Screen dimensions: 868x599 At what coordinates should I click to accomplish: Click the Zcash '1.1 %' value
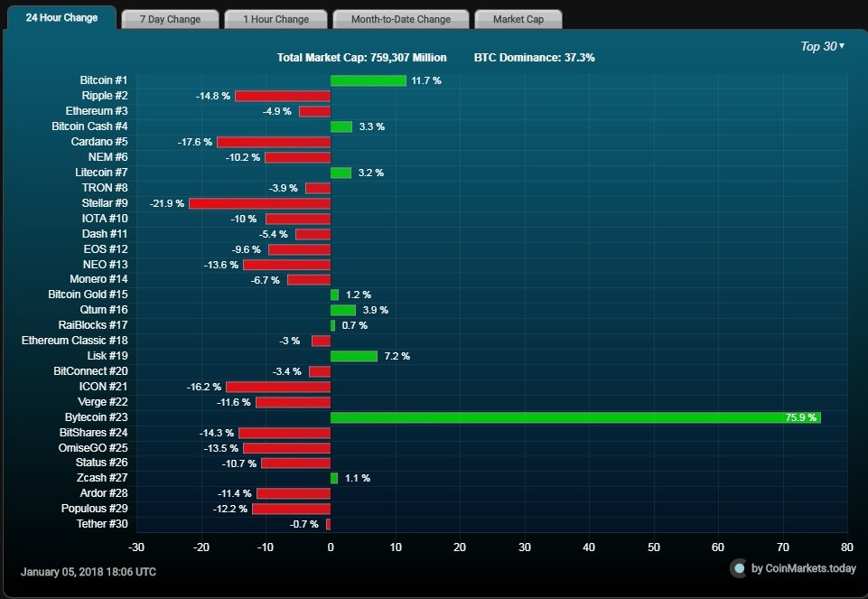[x=357, y=478]
